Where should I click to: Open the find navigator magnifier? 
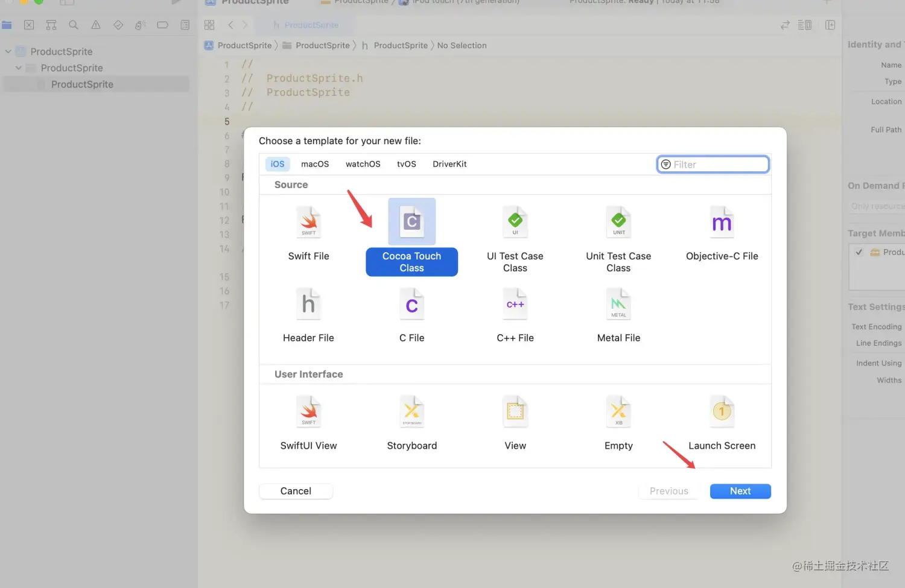click(x=74, y=25)
